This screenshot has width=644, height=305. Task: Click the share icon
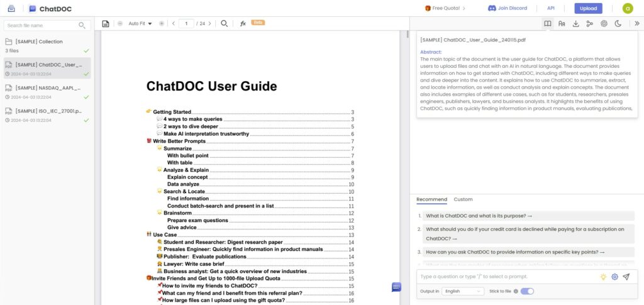coord(590,24)
